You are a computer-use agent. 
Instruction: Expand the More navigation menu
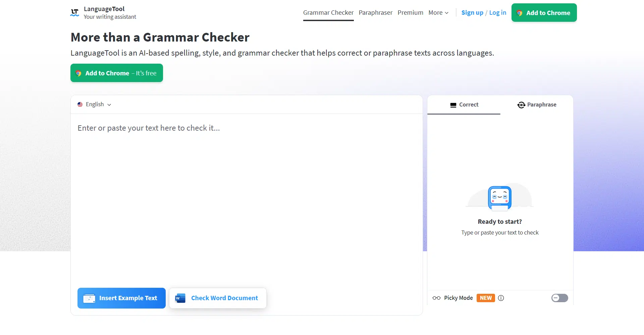438,13
